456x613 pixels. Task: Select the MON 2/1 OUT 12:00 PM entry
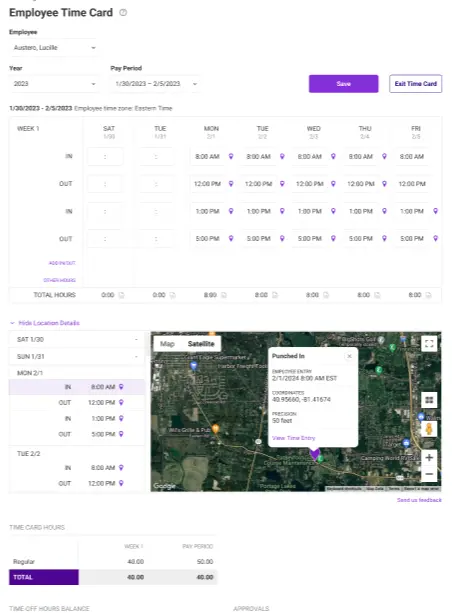pos(77,403)
